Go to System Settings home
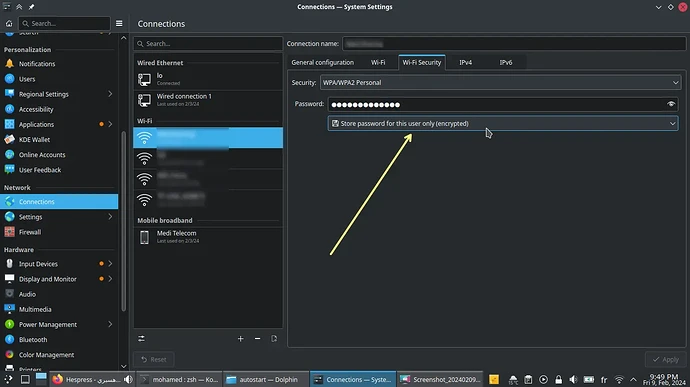 9,23
